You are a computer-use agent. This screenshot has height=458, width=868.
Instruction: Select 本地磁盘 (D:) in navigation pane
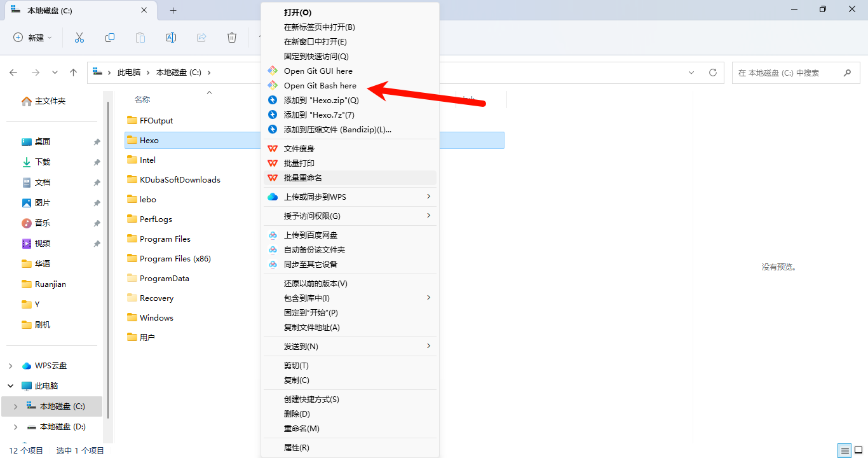tap(62, 427)
